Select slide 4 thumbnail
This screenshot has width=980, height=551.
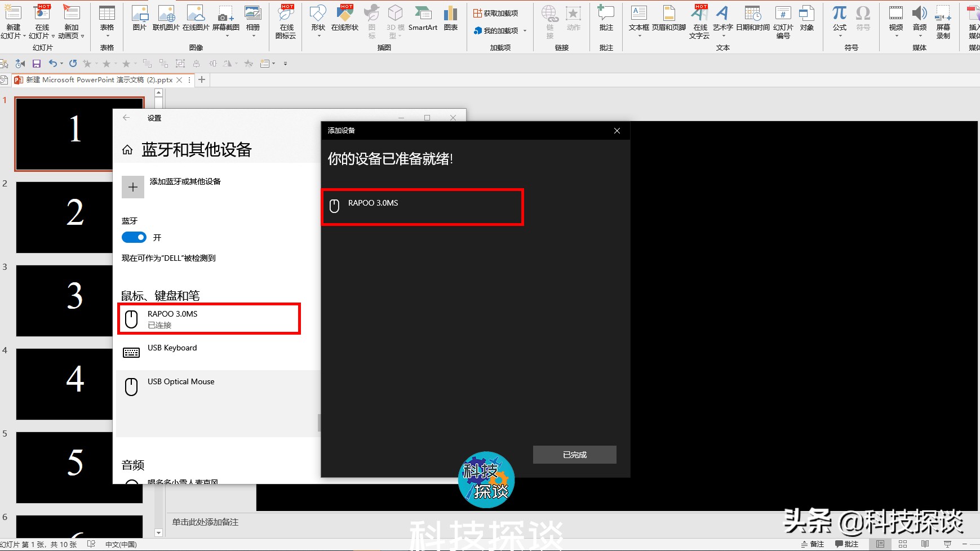click(x=65, y=384)
